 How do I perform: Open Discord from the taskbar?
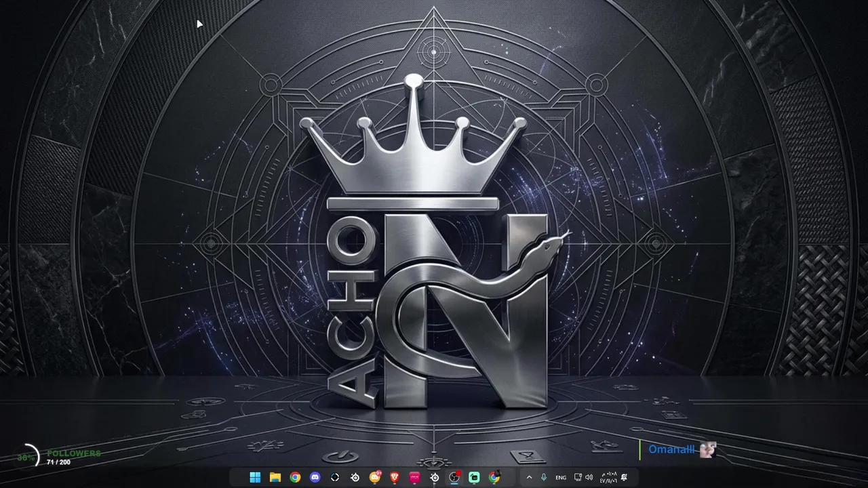[x=315, y=477]
